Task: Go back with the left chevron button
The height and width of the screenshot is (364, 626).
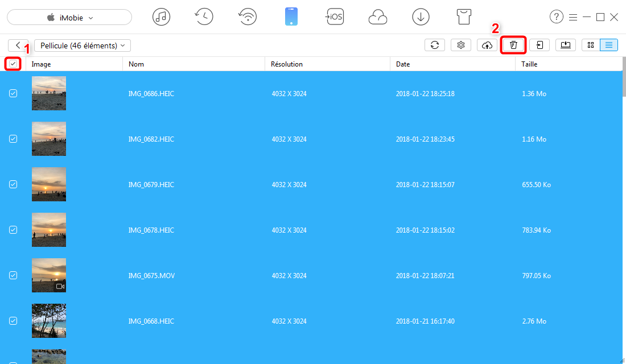Action: pyautogui.click(x=18, y=45)
